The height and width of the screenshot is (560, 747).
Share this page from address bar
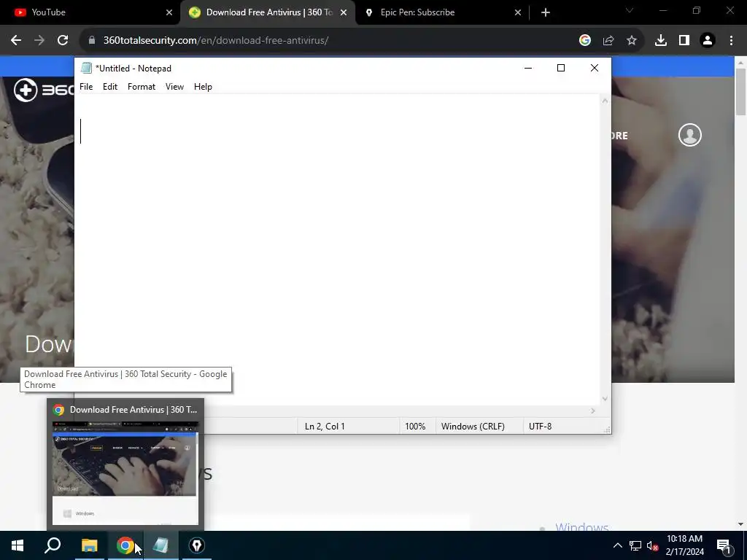(x=608, y=41)
